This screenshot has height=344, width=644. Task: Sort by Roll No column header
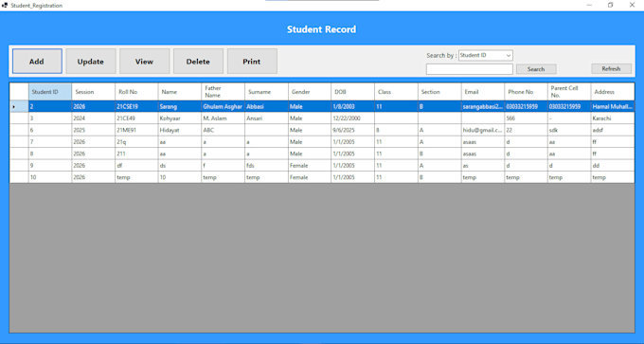136,92
